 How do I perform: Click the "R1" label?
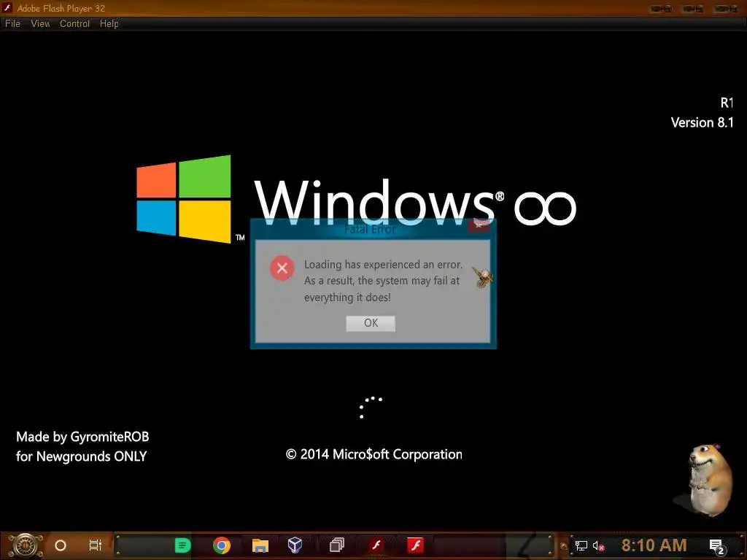click(x=727, y=102)
